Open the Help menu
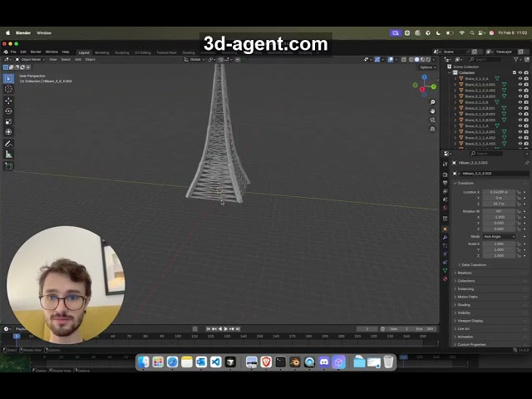The image size is (532, 399). coord(66,52)
